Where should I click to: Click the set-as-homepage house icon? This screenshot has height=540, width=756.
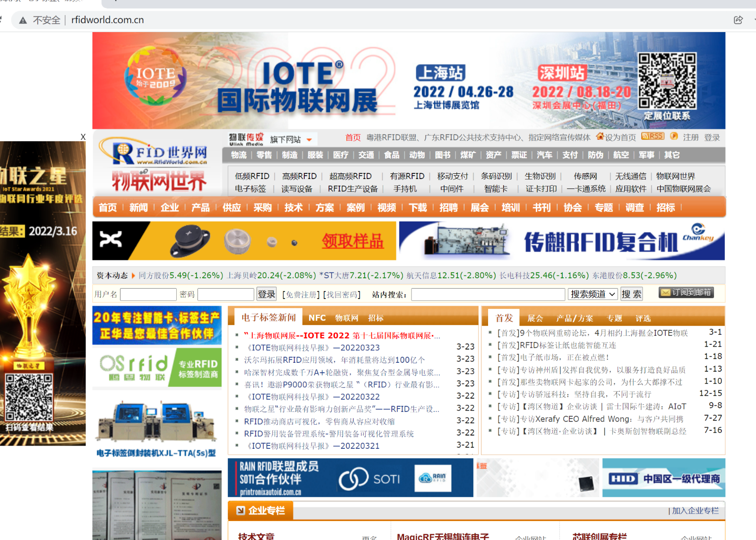[600, 137]
